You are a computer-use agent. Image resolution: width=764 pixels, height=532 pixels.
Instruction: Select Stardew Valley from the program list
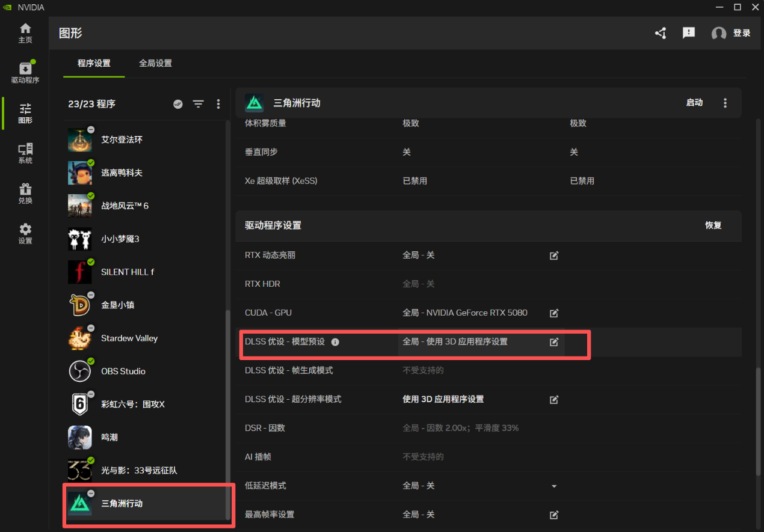pos(129,338)
